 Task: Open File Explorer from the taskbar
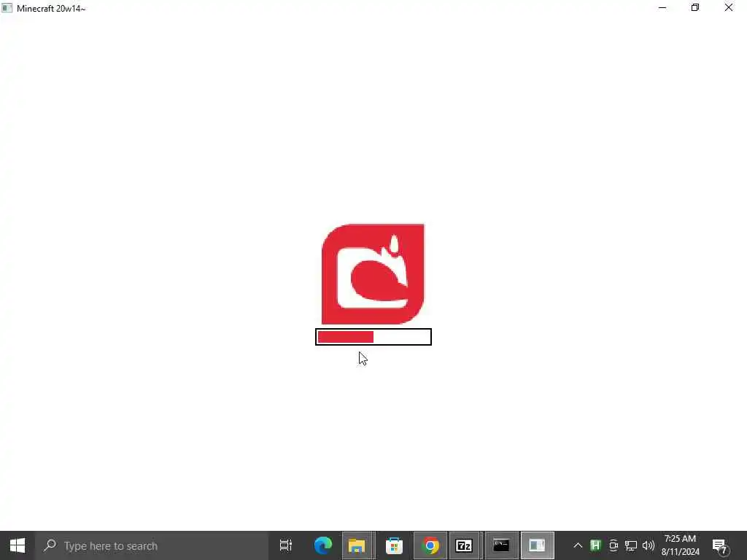point(357,545)
